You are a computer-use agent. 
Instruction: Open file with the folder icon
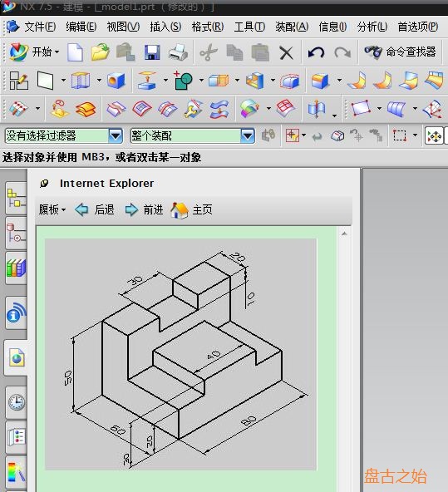(x=101, y=52)
